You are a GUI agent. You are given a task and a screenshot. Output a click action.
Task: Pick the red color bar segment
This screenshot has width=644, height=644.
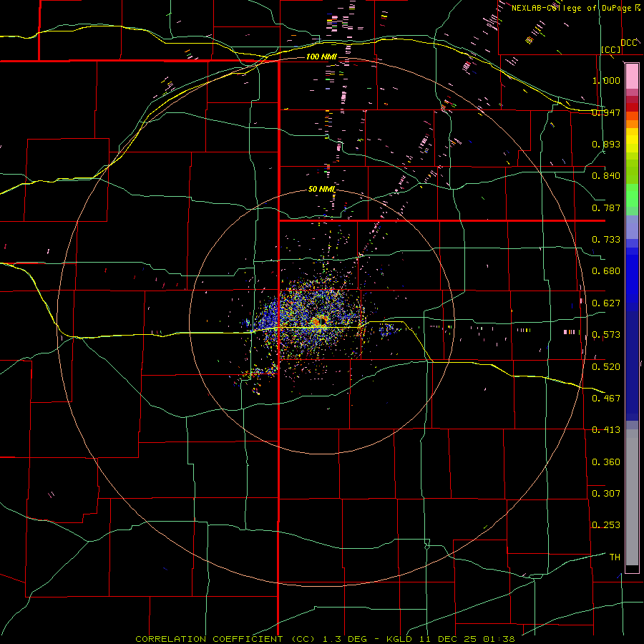632,107
